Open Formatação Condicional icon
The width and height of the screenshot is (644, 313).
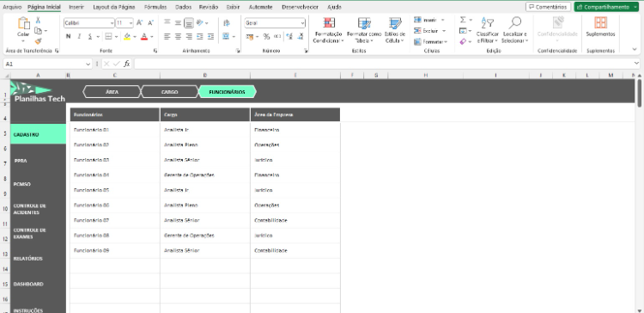tap(329, 23)
